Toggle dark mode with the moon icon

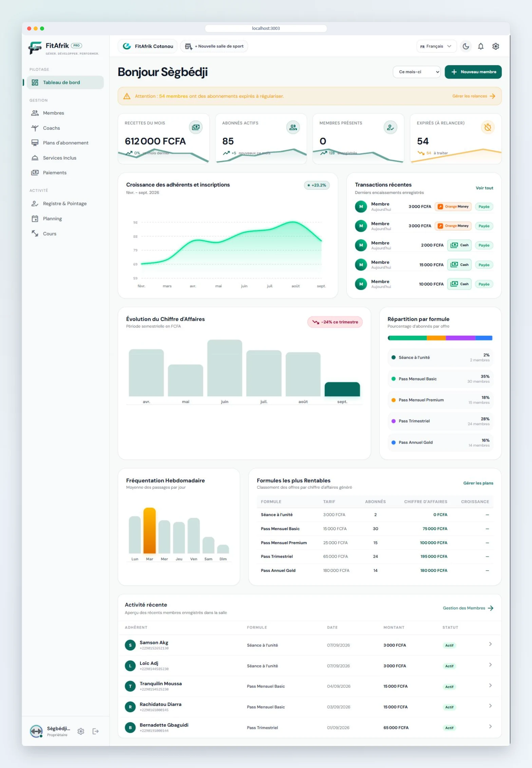466,46
